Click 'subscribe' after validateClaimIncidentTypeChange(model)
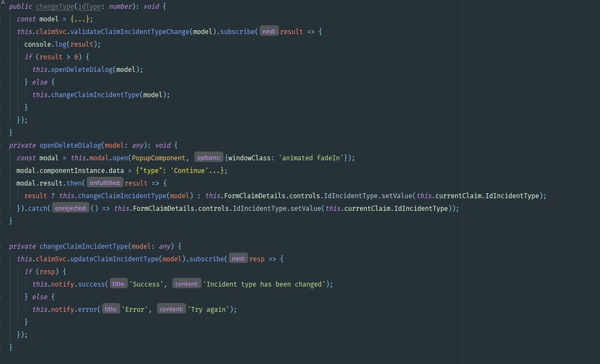600x364 pixels. [x=237, y=32]
